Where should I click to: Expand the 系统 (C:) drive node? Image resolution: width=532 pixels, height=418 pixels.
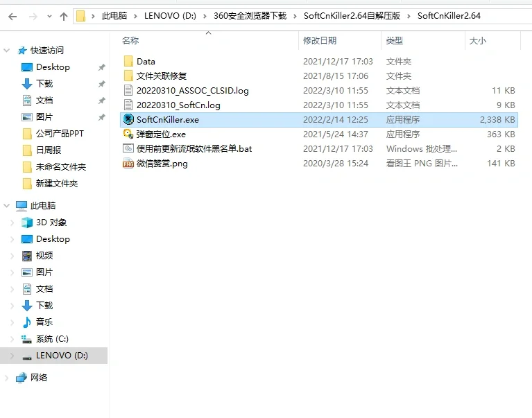click(x=12, y=339)
